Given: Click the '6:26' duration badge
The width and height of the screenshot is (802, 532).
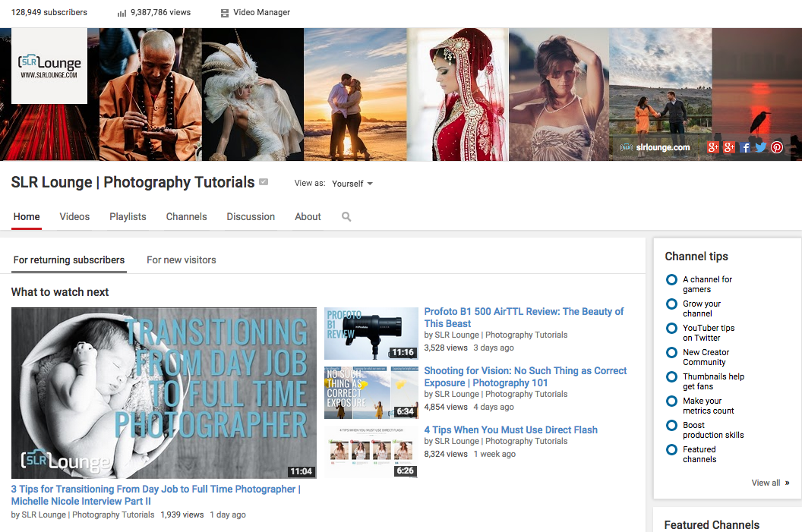Looking at the screenshot, I should pyautogui.click(x=405, y=471).
